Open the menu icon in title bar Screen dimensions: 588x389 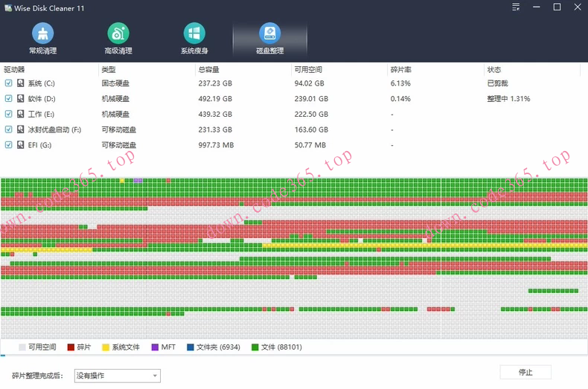coord(516,7)
